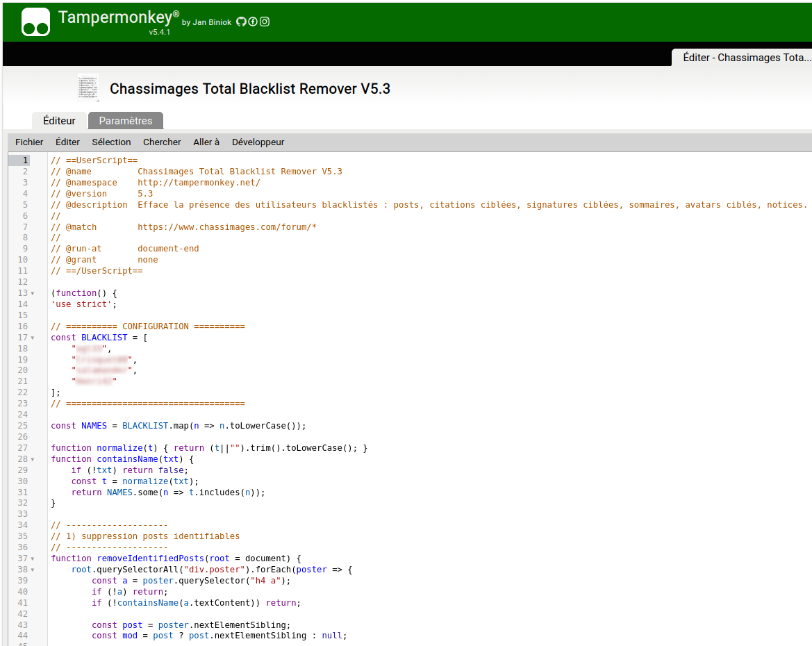Click 'NAMES' in line 25 declaration
Image resolution: width=812 pixels, height=646 pixels.
coord(94,426)
